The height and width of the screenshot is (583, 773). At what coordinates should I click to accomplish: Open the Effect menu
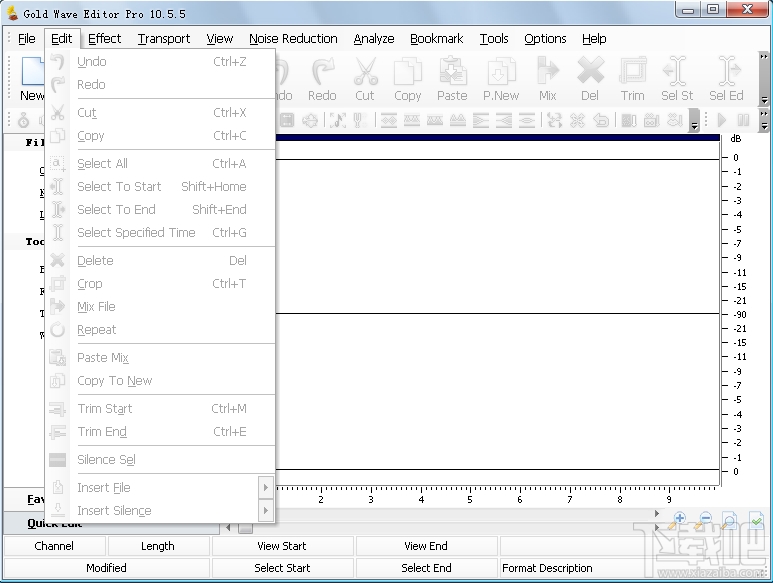click(105, 38)
